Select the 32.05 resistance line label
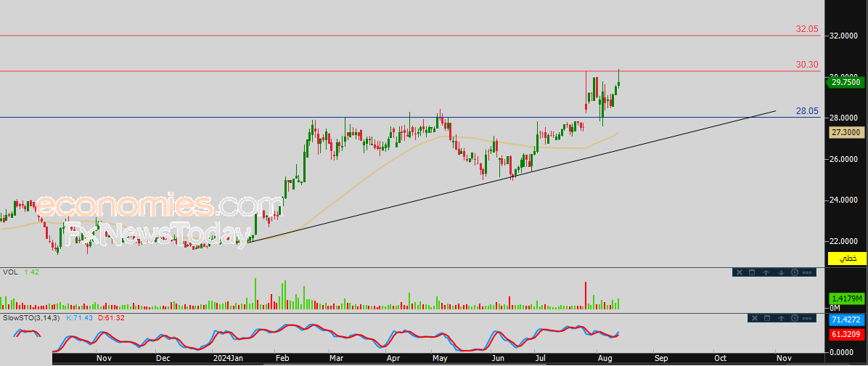The width and height of the screenshot is (868, 366). (x=806, y=29)
